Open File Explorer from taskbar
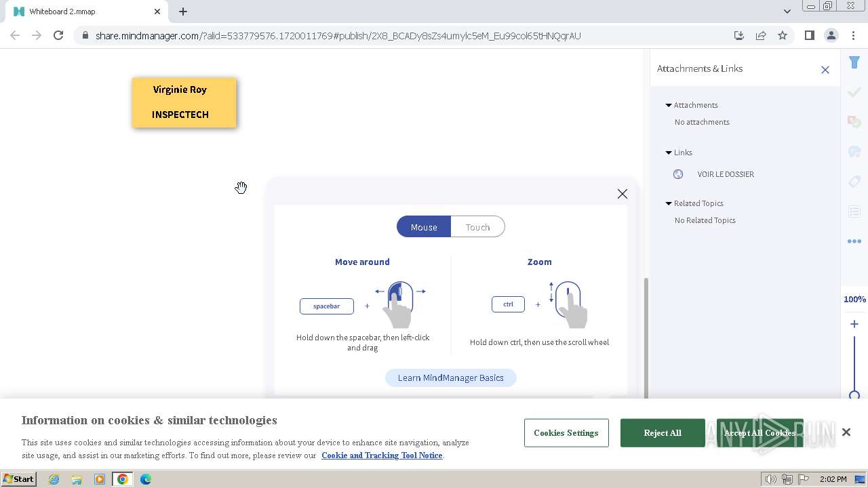This screenshot has height=488, width=868. click(x=77, y=479)
